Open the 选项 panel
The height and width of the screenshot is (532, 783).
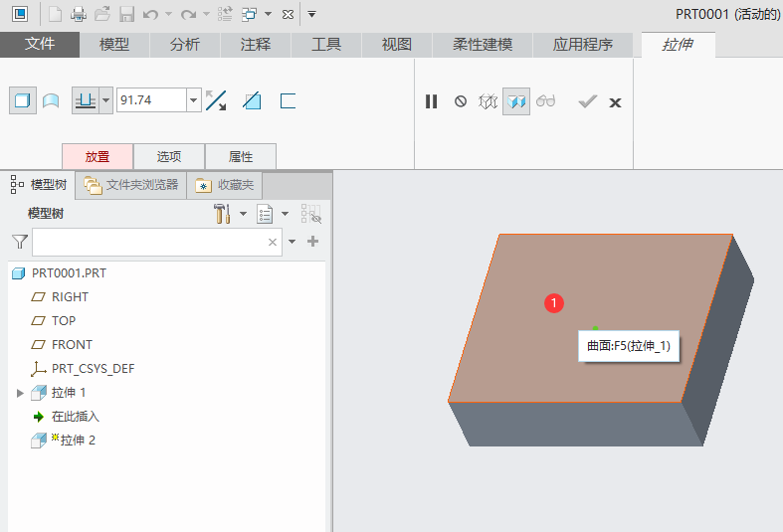coord(169,156)
